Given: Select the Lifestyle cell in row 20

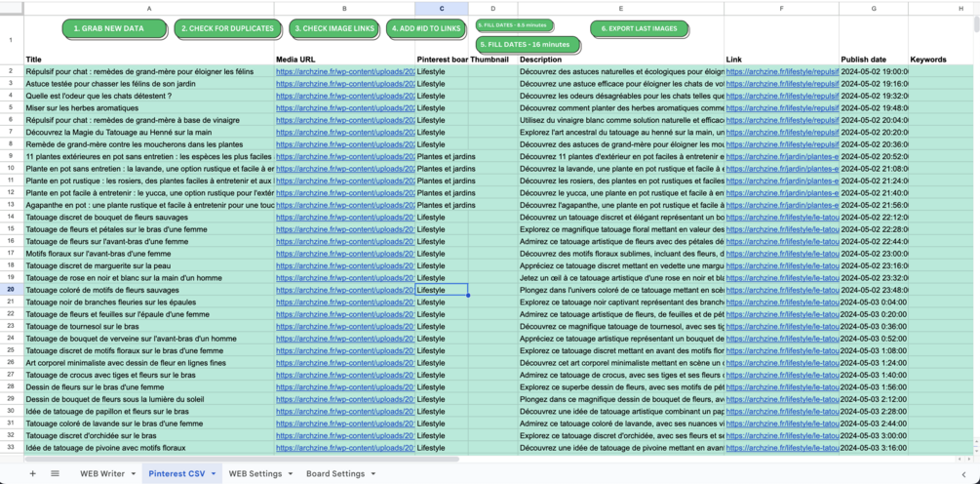Looking at the screenshot, I should tap(442, 290).
